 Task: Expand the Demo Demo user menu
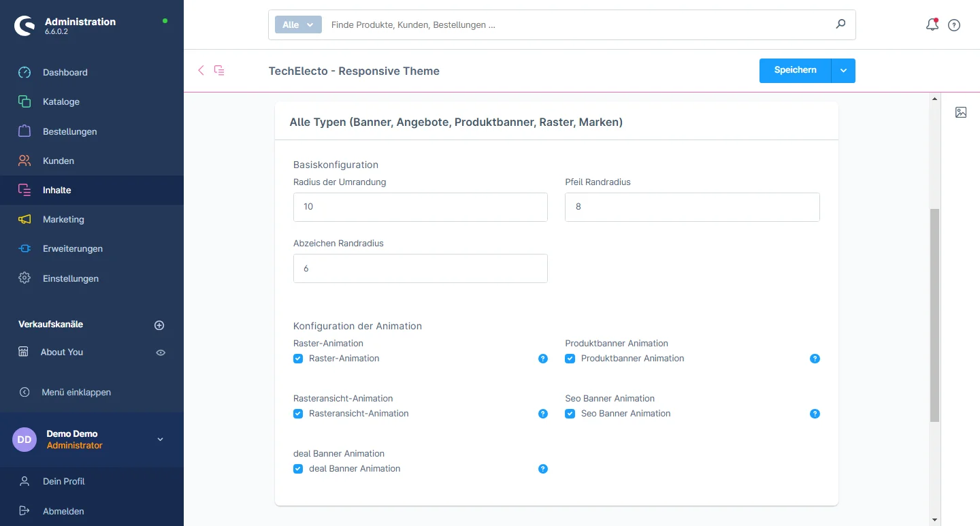[x=161, y=440]
